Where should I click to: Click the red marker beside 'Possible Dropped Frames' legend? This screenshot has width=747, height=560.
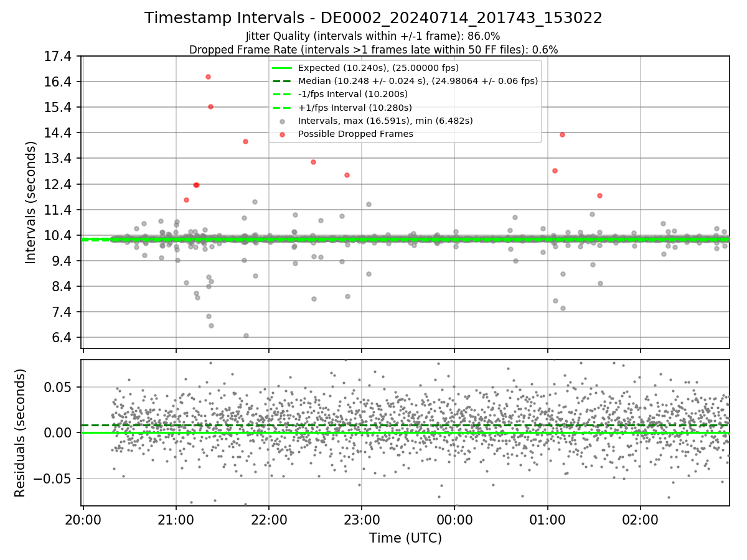(x=283, y=134)
